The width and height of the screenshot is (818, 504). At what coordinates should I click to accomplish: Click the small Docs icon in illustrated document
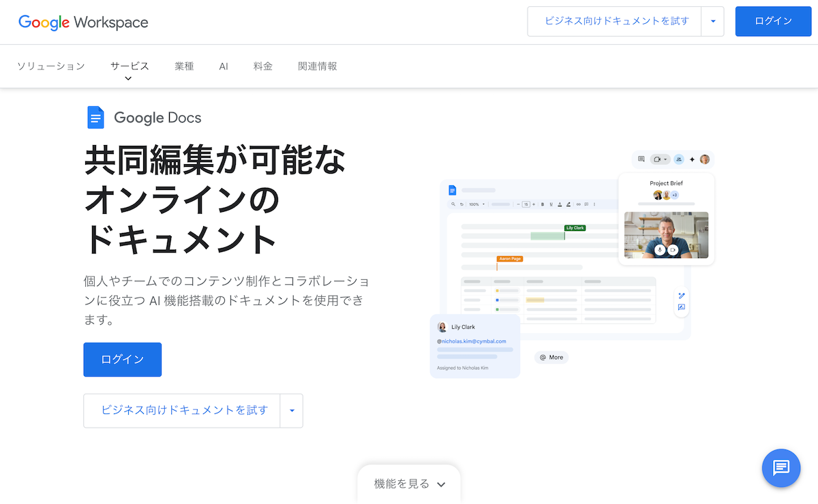pyautogui.click(x=452, y=191)
